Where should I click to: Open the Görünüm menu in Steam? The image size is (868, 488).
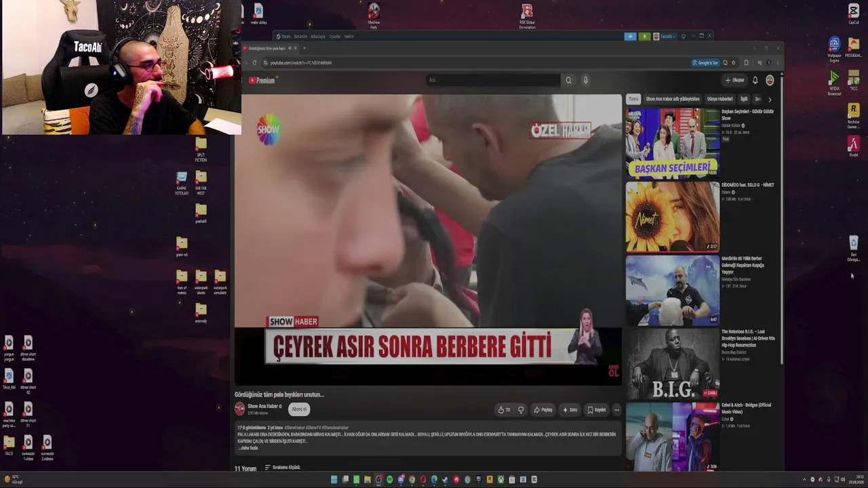[x=300, y=37]
